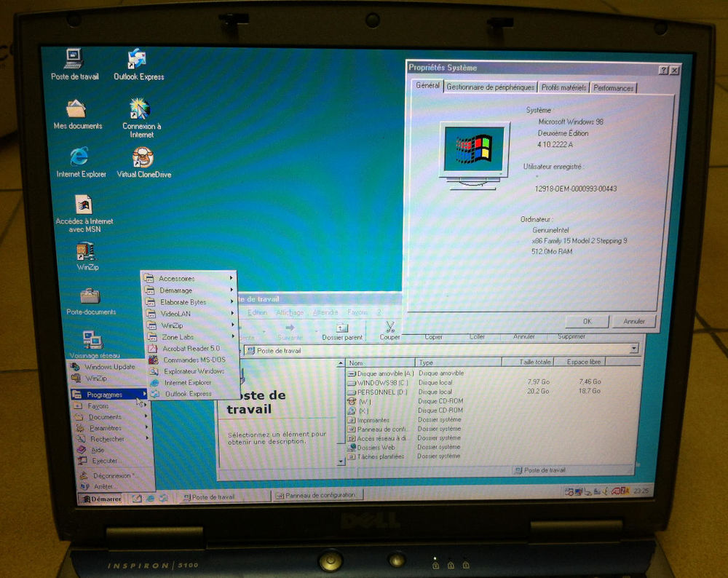Click Dossier parent toolbar icon
Screen dimensions: 728x578
341,331
